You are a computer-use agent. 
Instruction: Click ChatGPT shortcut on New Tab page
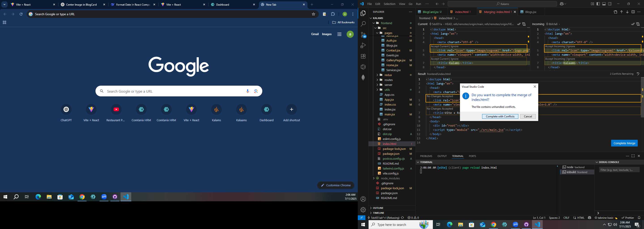click(66, 113)
